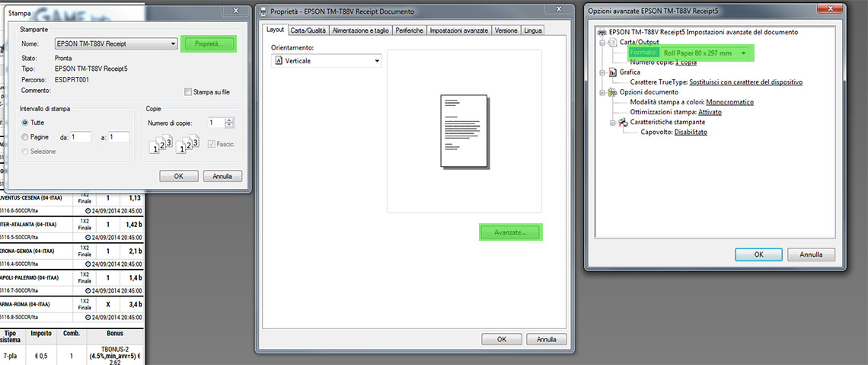Select the Pagine radio button
This screenshot has width=868, height=365.
pos(24,137)
